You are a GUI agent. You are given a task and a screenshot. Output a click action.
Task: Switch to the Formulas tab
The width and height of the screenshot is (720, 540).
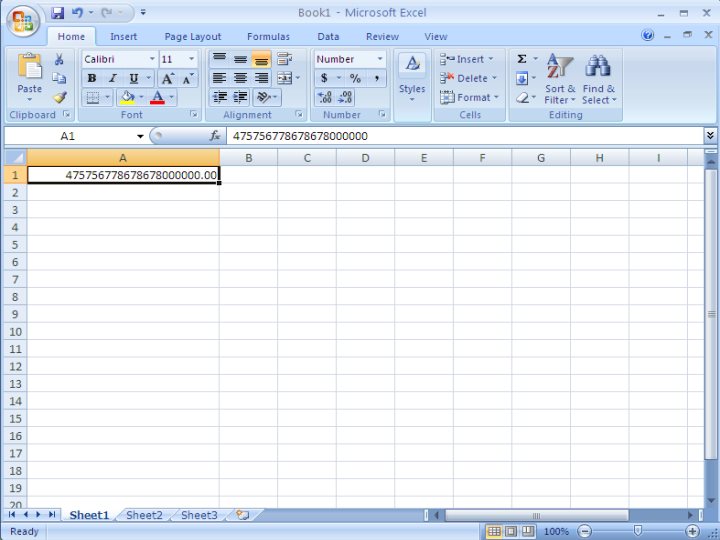[268, 37]
